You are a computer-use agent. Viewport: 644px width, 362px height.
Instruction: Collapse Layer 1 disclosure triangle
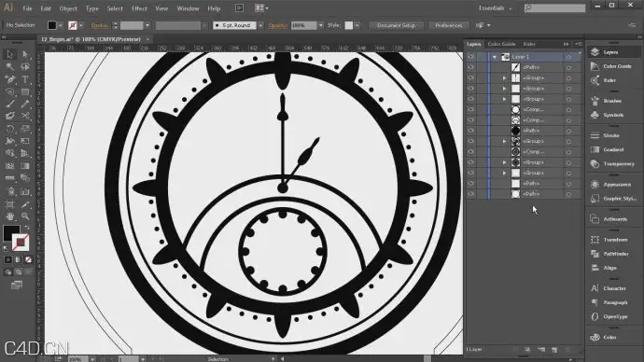click(495, 57)
